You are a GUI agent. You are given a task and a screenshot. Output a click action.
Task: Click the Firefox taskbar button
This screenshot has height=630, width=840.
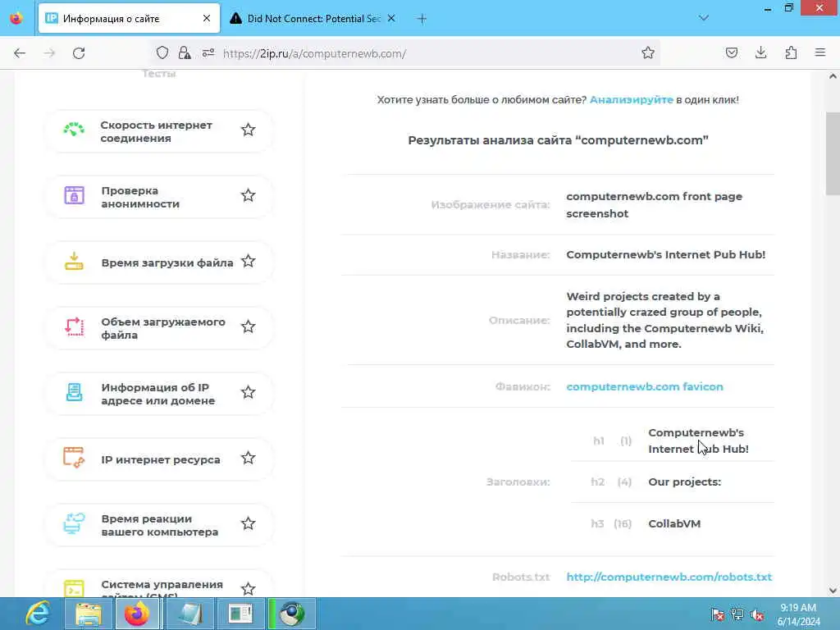[137, 614]
